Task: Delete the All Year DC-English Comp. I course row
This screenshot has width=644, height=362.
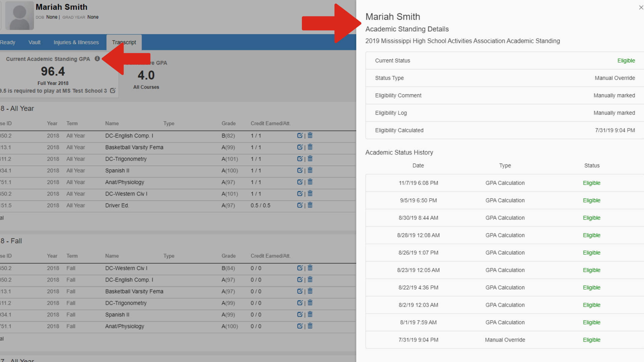Action: click(x=310, y=135)
